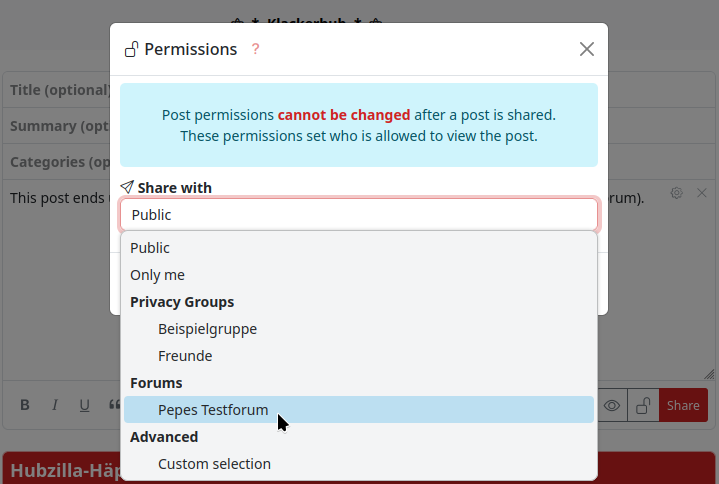Click the Permissions help question mark
The height and width of the screenshot is (484, 719).
point(255,49)
